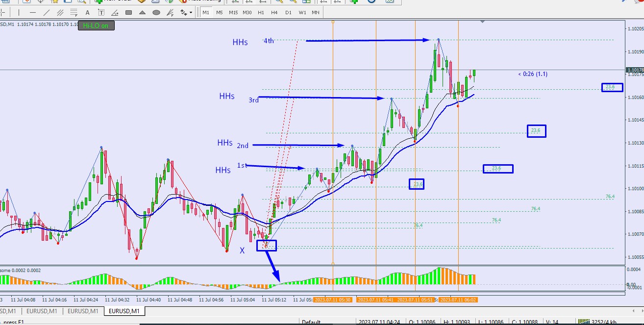Viewport: 644px width, 325px height.
Task: Click the '11 Jul 04:08' time label
Action: (x=24, y=299)
